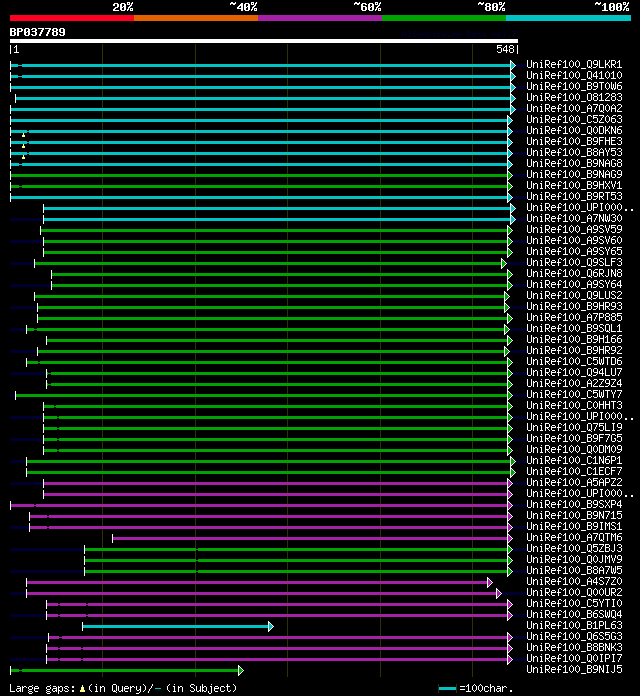Click the arrowhead ending the B9SQL1 alignment
The height and width of the screenshot is (696, 640).
coord(507,329)
